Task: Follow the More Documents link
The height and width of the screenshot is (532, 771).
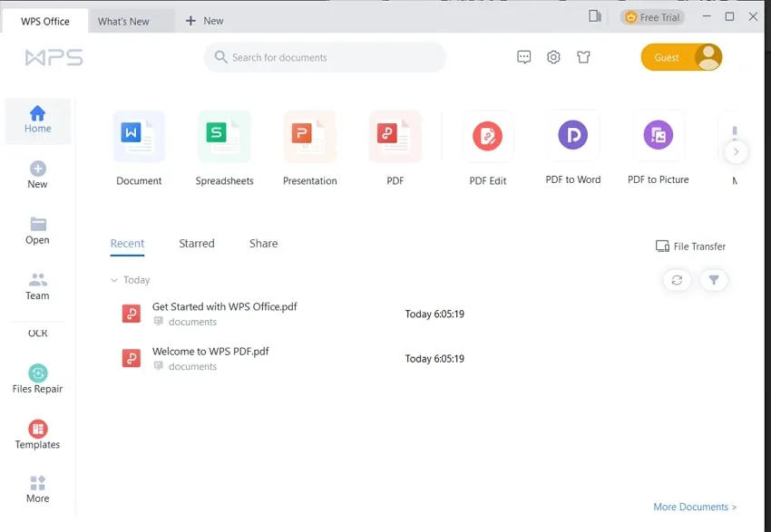Action: pos(695,507)
